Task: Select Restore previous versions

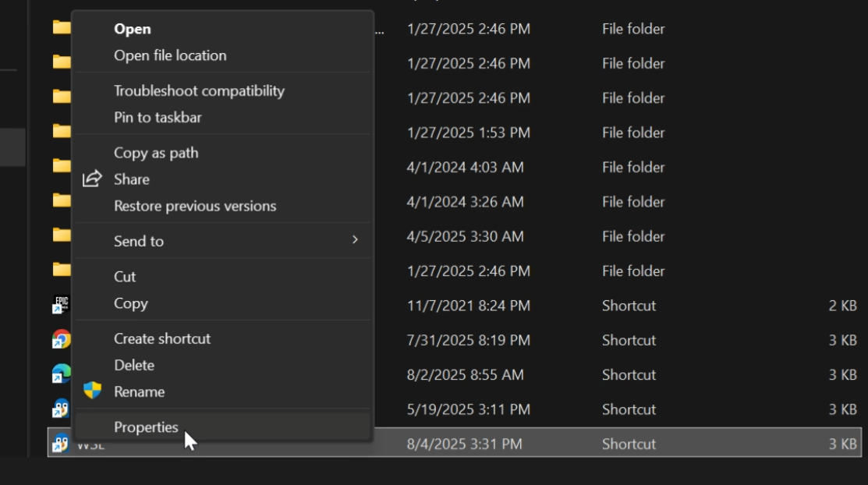Action: 195,206
